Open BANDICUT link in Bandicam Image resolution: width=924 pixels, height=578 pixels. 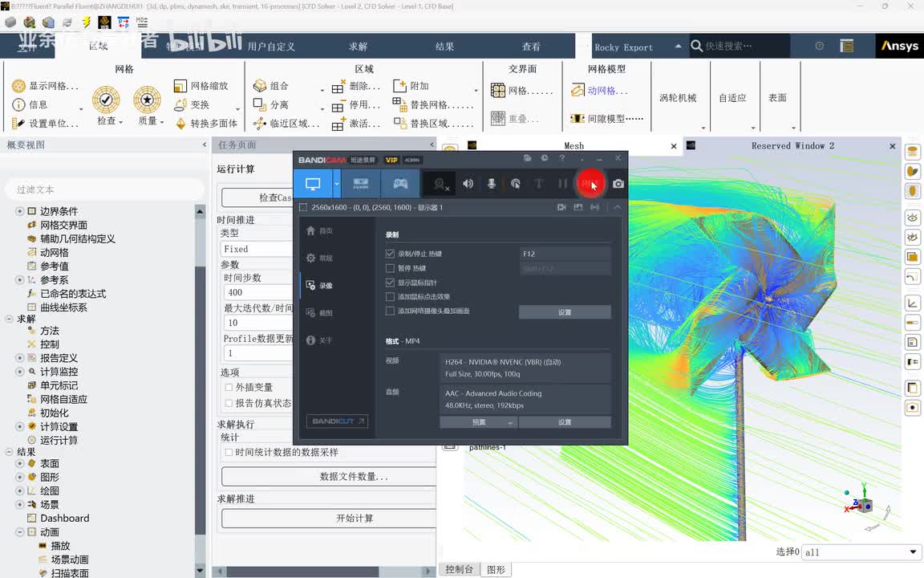point(338,421)
